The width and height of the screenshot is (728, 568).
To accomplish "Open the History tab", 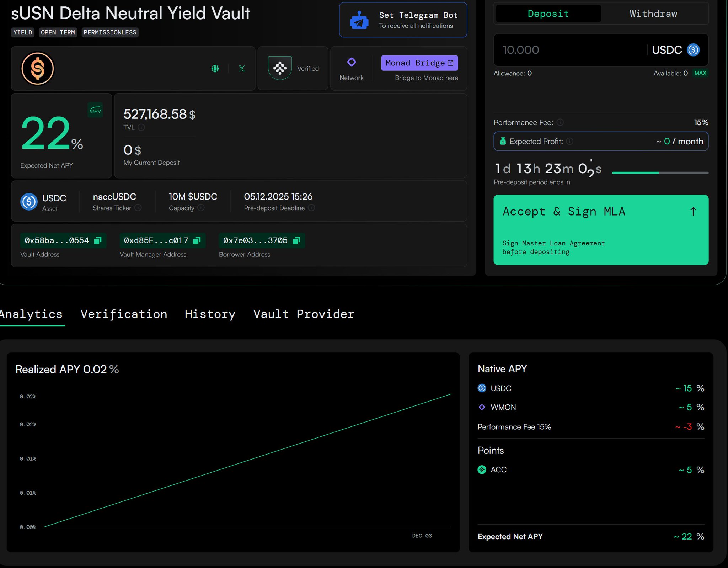I will pyautogui.click(x=210, y=314).
